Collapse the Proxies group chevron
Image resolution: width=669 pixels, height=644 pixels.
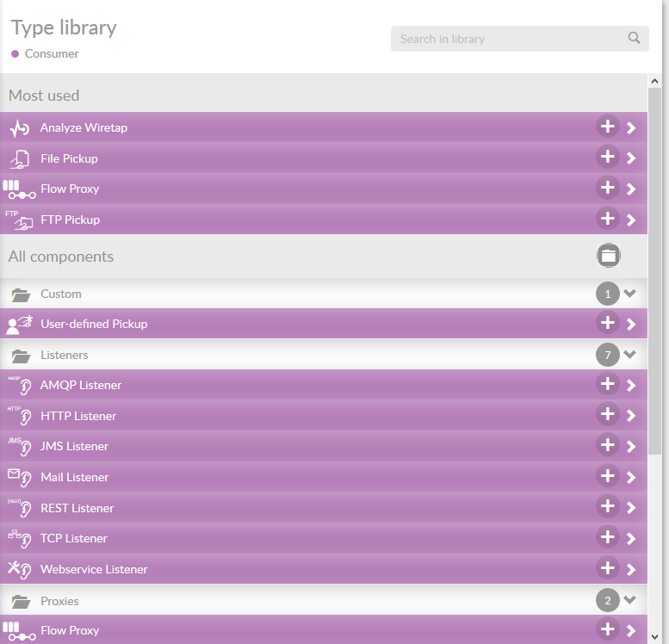629,600
